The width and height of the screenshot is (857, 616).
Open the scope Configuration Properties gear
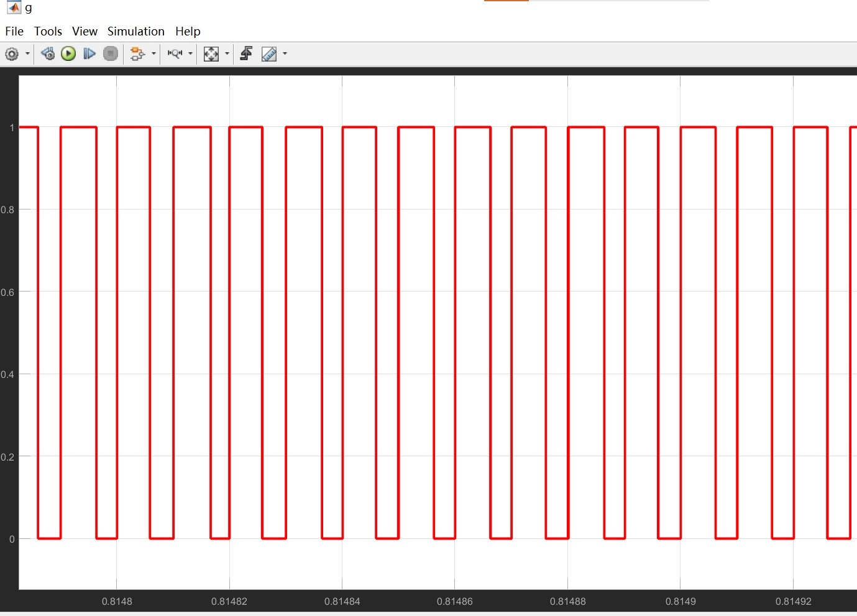12,54
